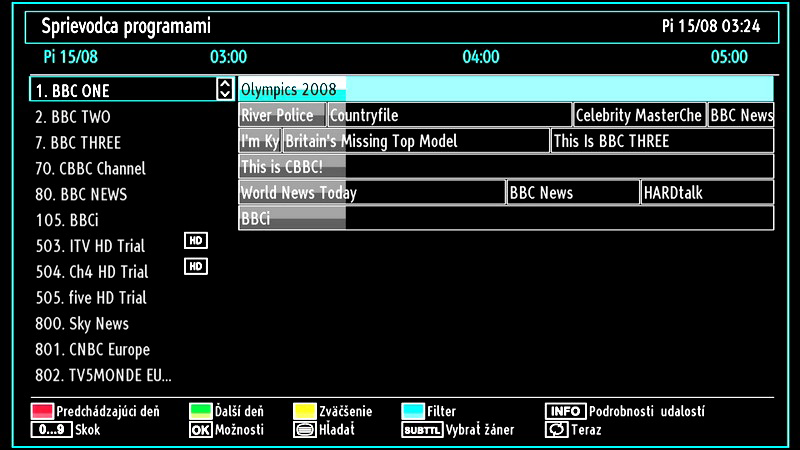Image resolution: width=800 pixels, height=450 pixels.
Task: Click the HD badge beside Ch4 HD Trial
Action: point(196,266)
